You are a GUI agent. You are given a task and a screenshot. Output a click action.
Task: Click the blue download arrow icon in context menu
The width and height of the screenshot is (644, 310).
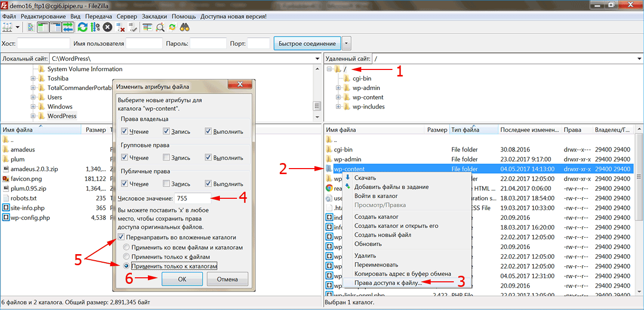(x=347, y=178)
